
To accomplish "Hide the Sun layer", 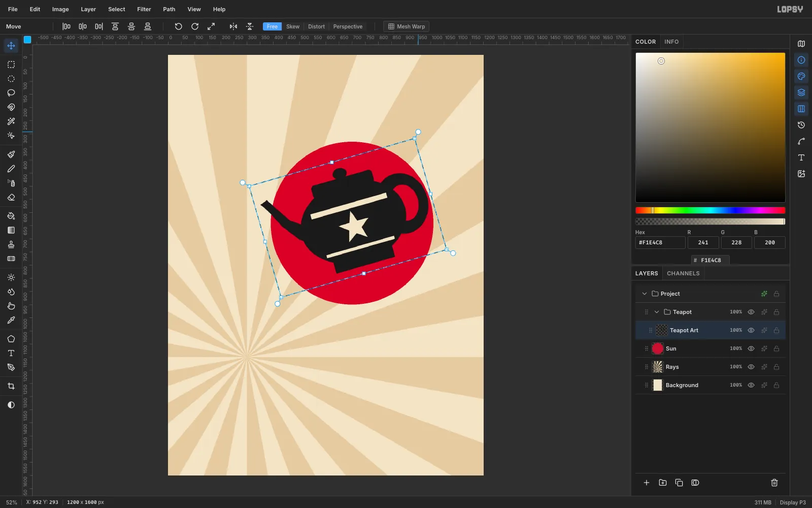I will coord(751,348).
